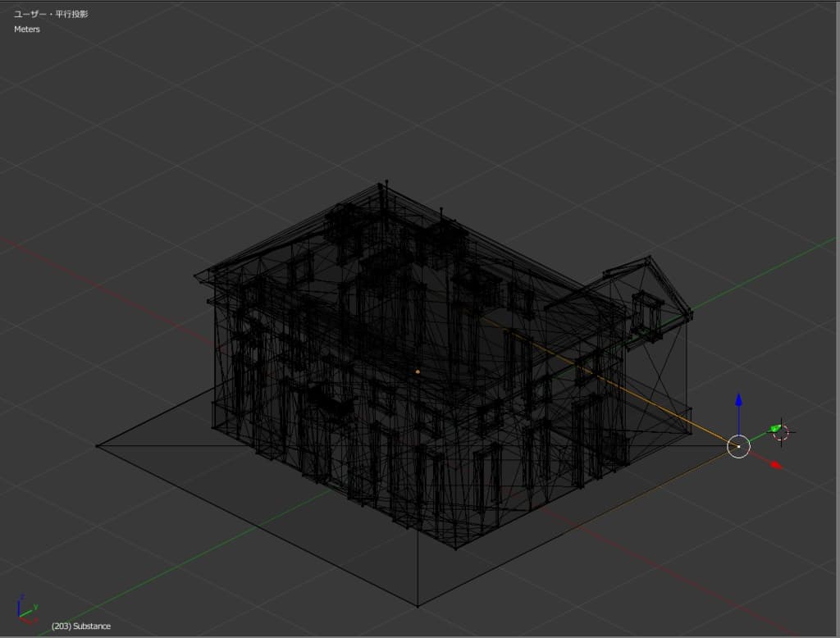Click the '(203) Substance' object label
Viewport: 840px width, 638px height.
(x=81, y=626)
